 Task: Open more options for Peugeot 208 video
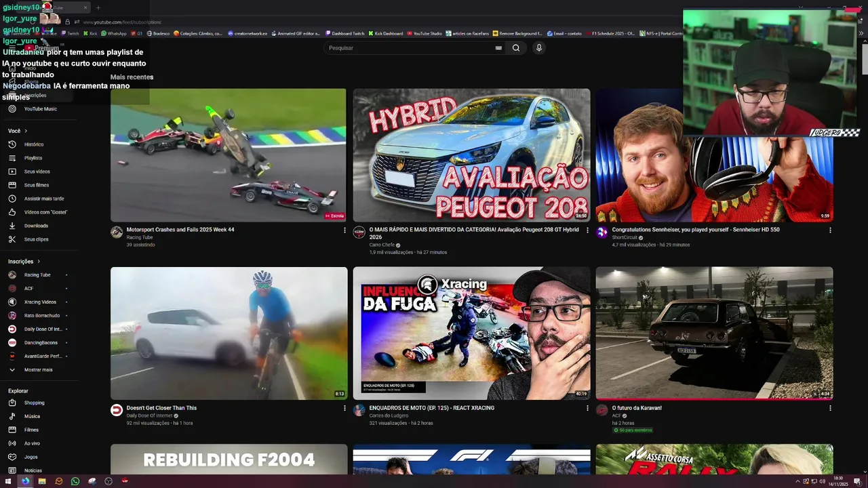(587, 230)
